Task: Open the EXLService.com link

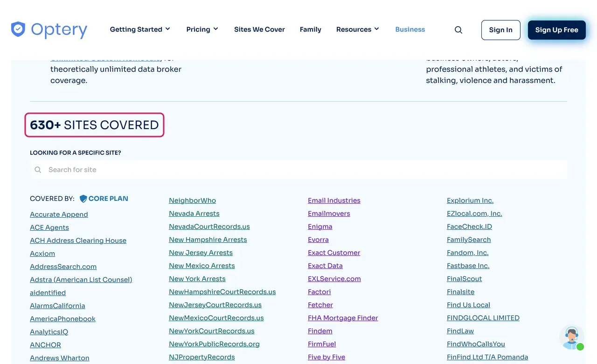Action: point(334,279)
